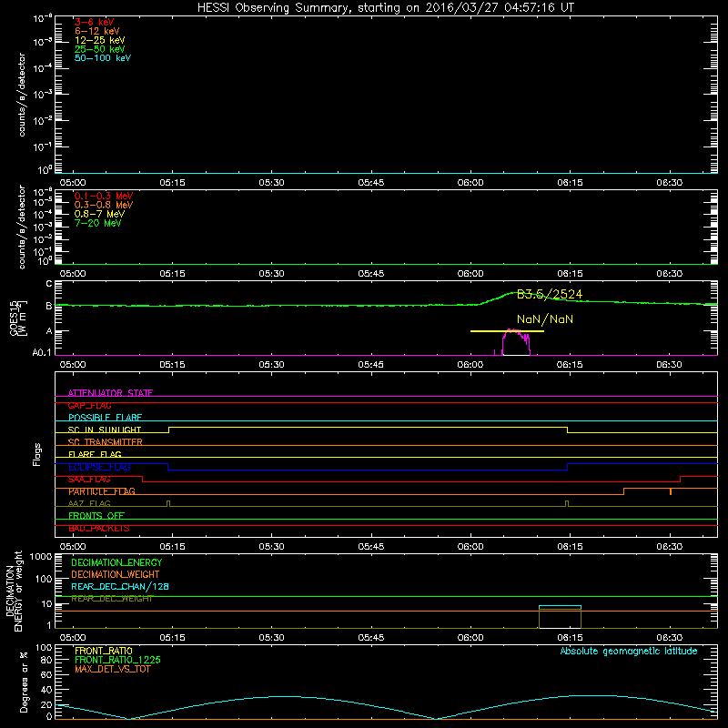Select the BAD_PACKETS flag label
Image resolution: width=728 pixels, height=728 pixels.
(x=99, y=529)
